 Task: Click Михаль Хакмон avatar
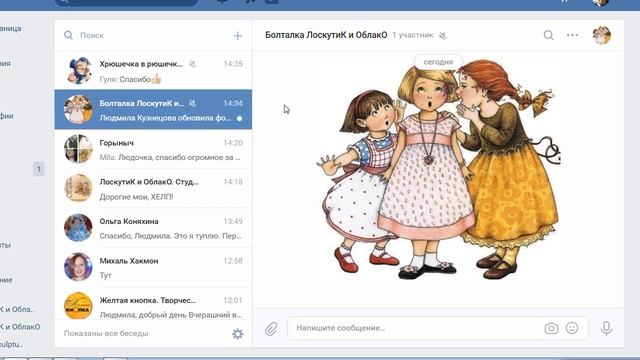(78, 267)
